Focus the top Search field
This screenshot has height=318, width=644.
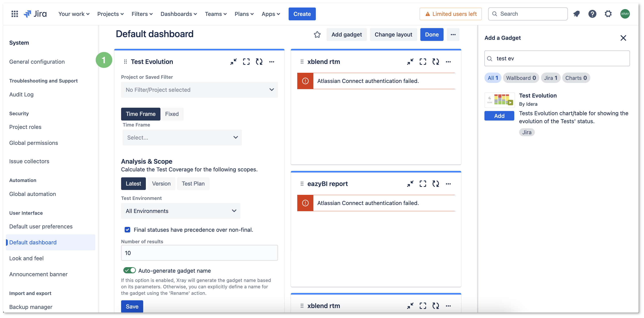(528, 14)
